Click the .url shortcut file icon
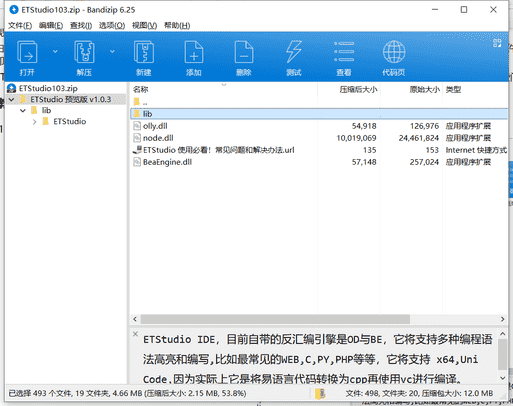This screenshot has height=406, width=513. [137, 150]
